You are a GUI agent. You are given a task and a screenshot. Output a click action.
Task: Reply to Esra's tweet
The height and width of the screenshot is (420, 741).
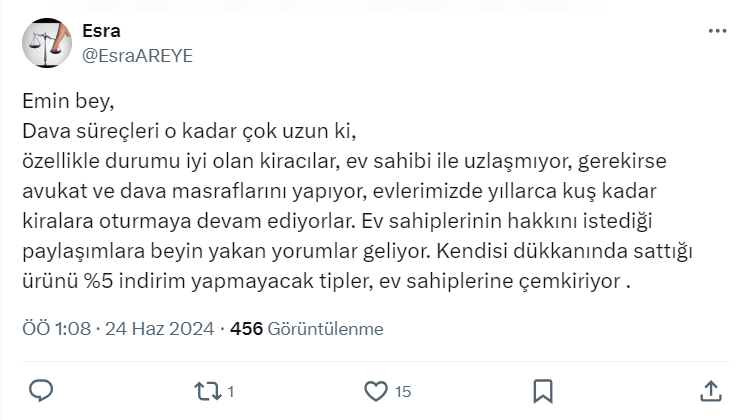click(x=40, y=389)
